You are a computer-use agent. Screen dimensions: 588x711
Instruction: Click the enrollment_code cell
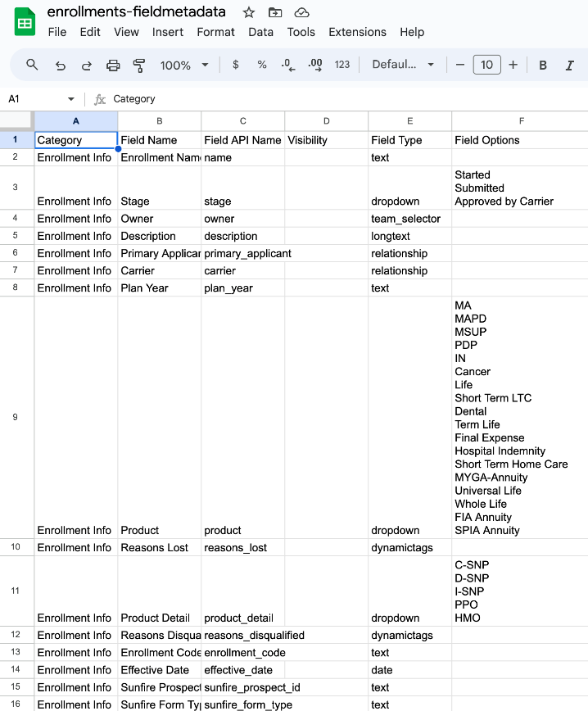tap(243, 653)
